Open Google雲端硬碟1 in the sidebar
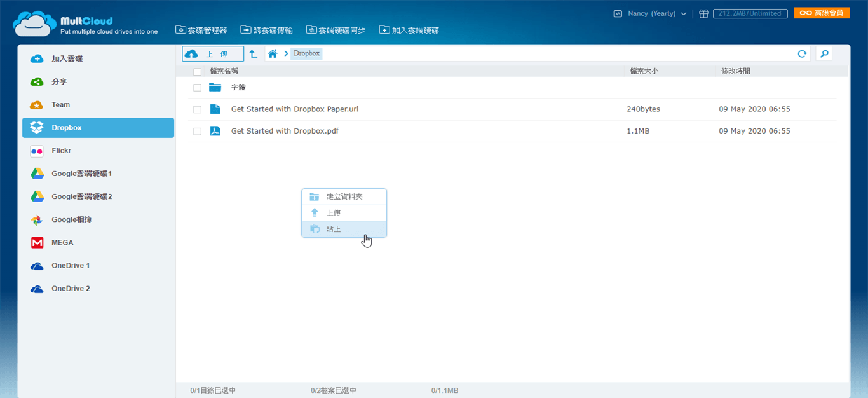The image size is (868, 398). point(98,174)
